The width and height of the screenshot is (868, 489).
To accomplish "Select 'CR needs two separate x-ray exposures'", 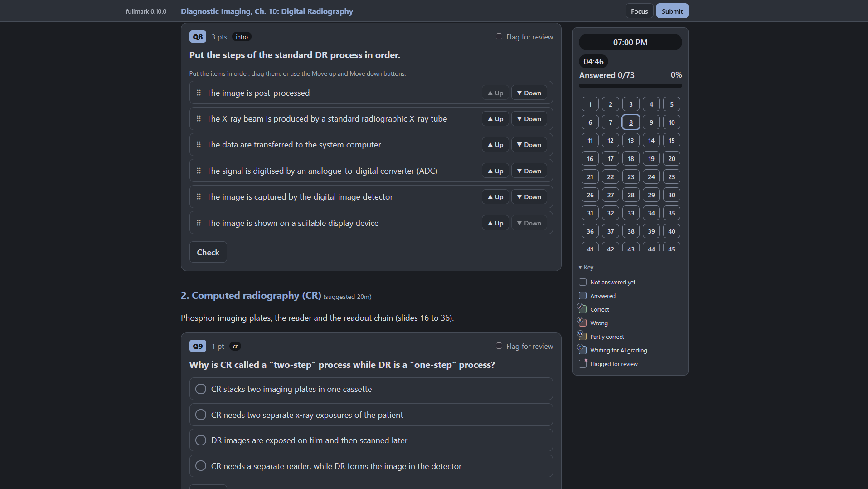I will pos(371,415).
